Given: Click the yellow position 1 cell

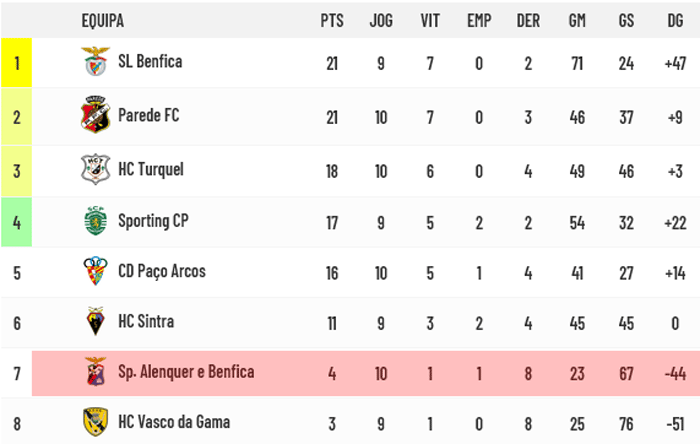Looking at the screenshot, I should point(17,62).
